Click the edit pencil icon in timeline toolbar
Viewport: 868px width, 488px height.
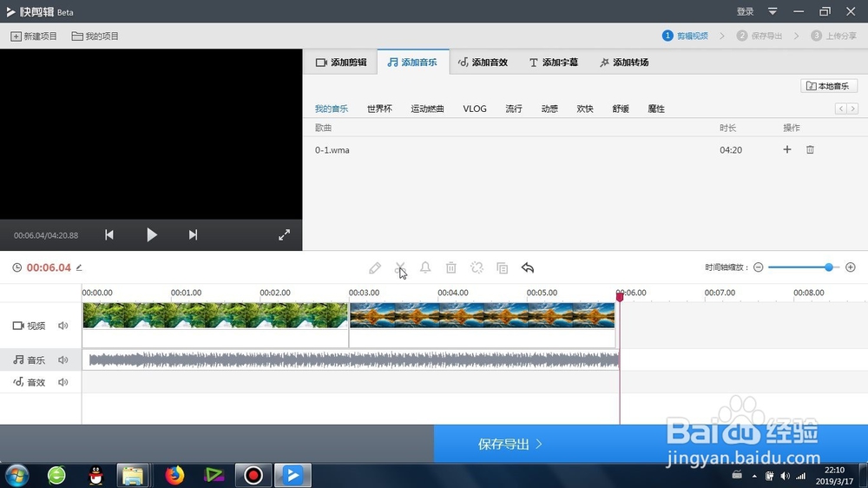(375, 268)
